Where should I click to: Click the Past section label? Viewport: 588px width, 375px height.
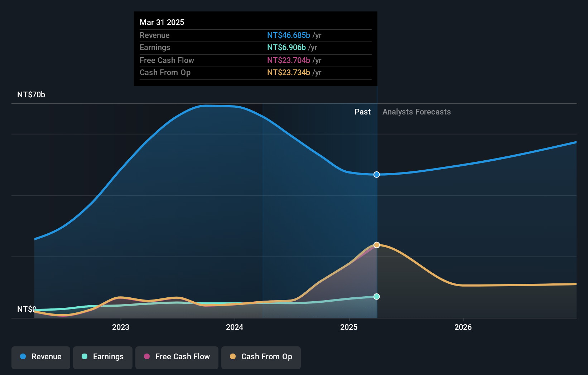(x=362, y=112)
